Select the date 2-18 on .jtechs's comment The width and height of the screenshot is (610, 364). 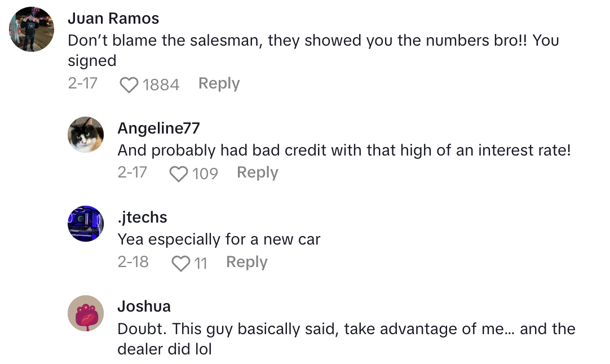(133, 261)
